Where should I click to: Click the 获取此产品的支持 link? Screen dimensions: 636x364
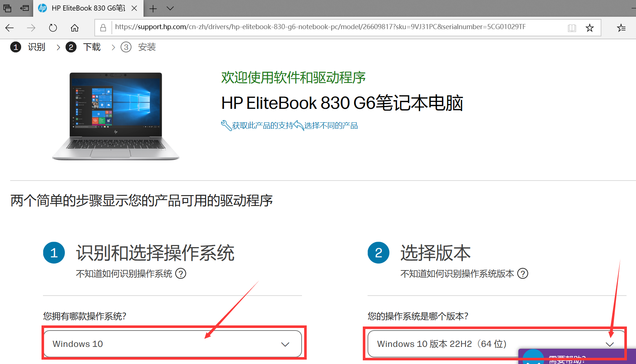point(263,126)
